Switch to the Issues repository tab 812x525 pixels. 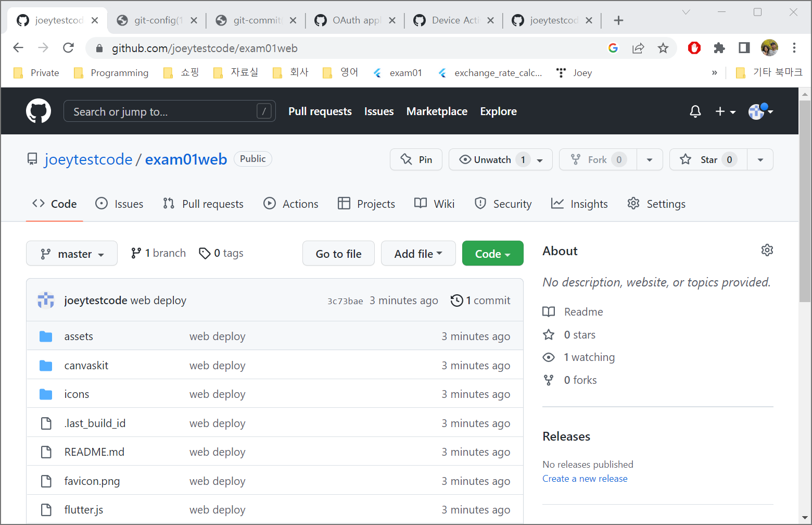pos(120,204)
